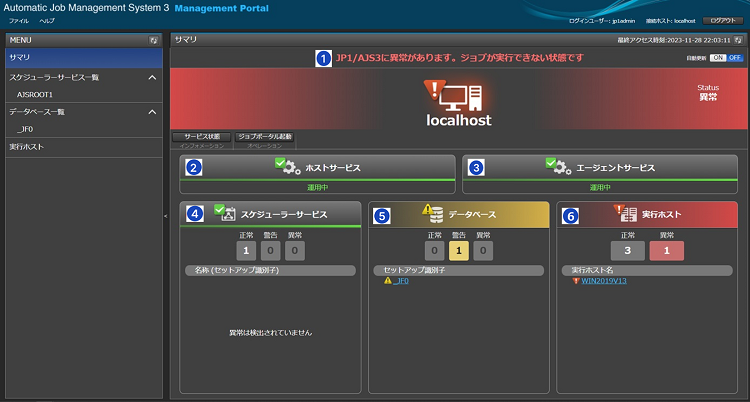Click the MENU panel refresh icon

point(153,41)
